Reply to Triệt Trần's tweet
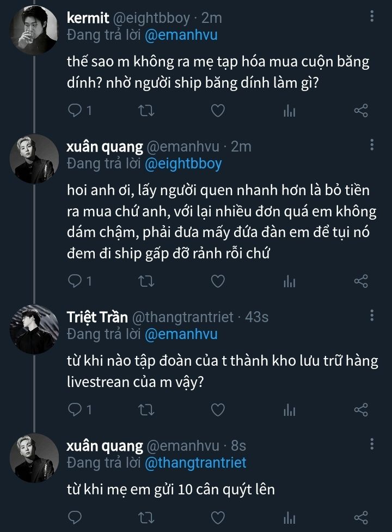392x532 pixels. pyautogui.click(x=75, y=410)
